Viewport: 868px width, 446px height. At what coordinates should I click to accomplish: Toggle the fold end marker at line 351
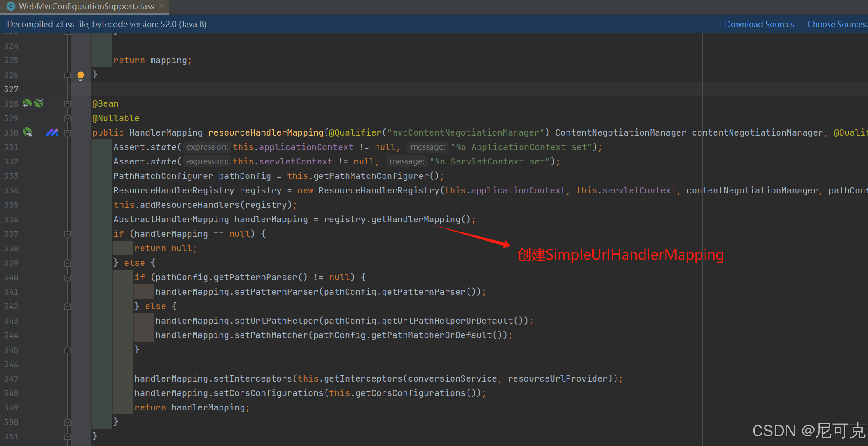(67, 436)
